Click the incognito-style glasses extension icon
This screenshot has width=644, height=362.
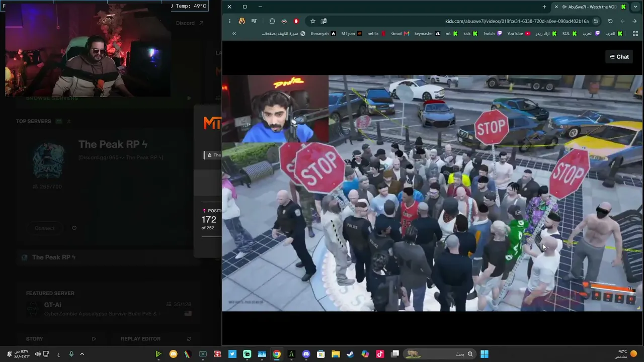284,21
